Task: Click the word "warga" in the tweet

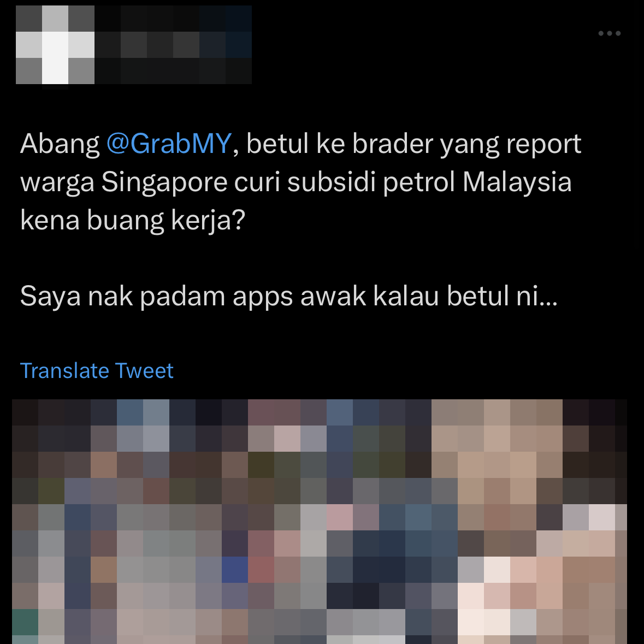Action: click(57, 183)
